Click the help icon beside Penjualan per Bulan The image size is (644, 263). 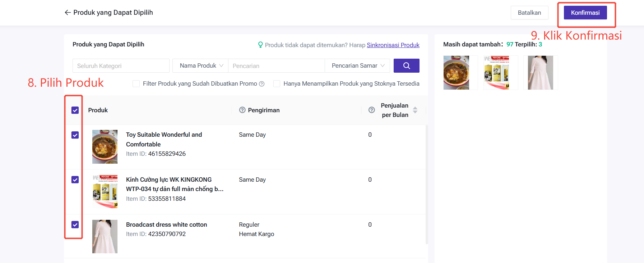[x=372, y=110]
